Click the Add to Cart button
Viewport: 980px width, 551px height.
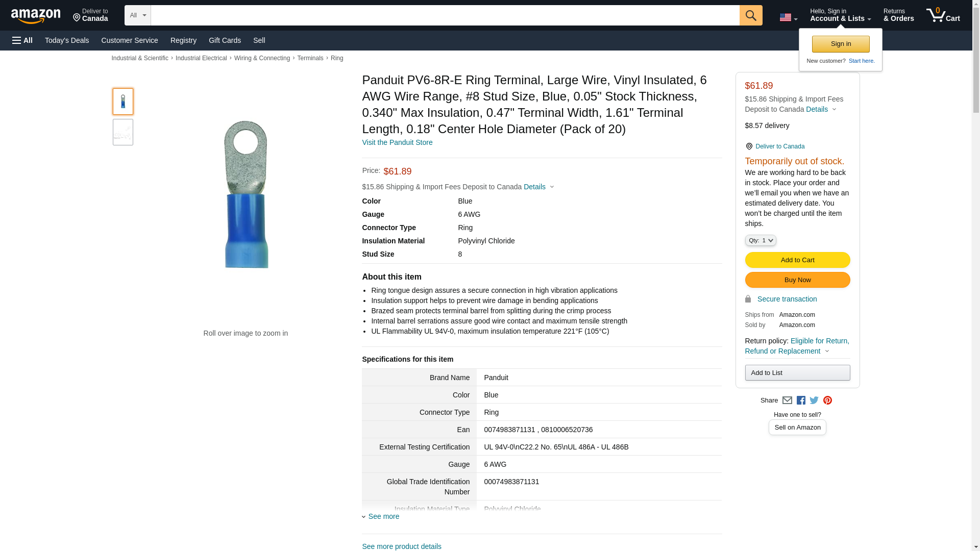click(797, 260)
